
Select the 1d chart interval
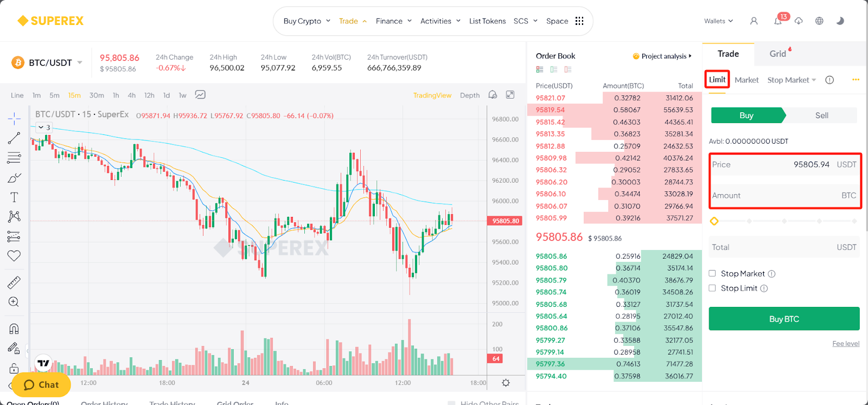167,95
